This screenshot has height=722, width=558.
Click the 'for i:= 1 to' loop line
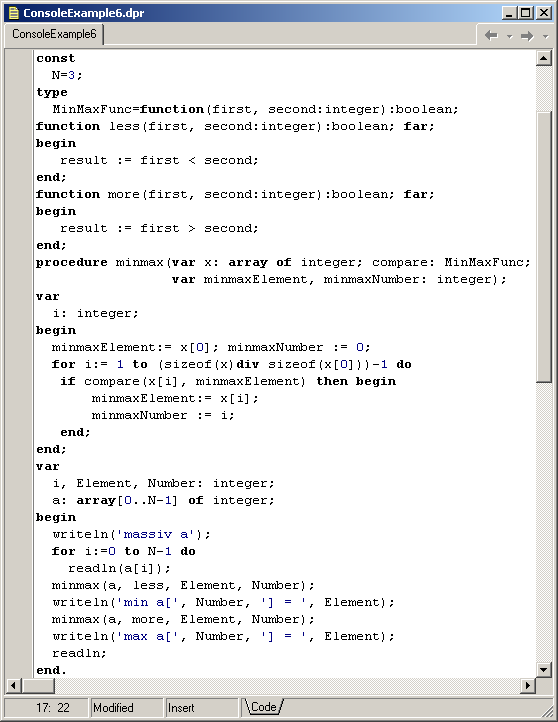coord(232,364)
